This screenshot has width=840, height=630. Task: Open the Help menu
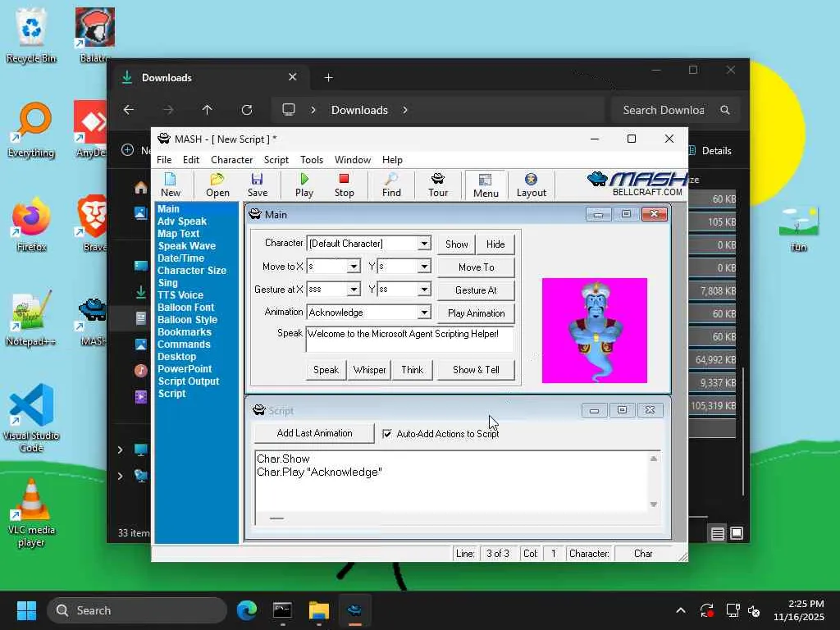point(392,160)
